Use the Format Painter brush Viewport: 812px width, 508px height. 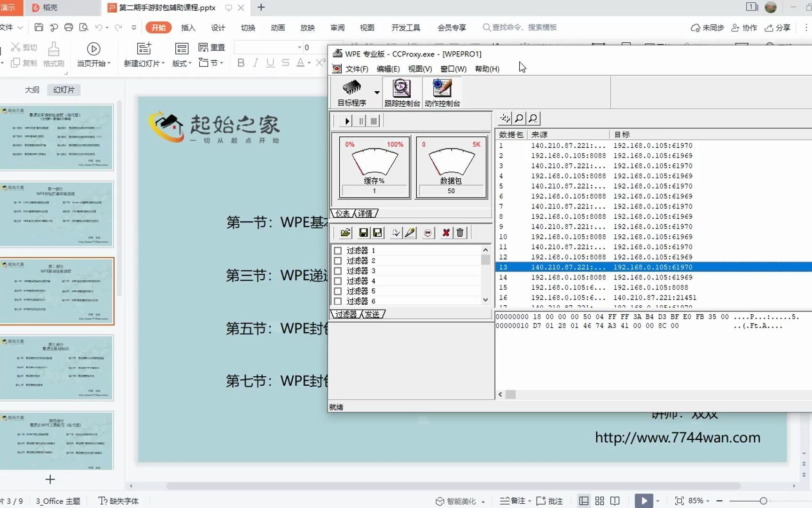[54, 55]
